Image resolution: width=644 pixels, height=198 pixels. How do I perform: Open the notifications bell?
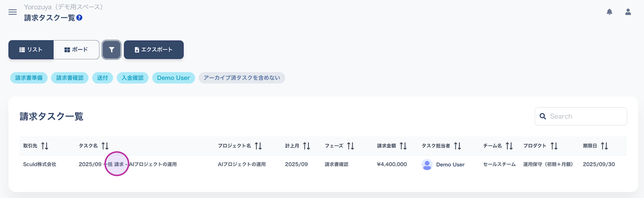pos(609,12)
